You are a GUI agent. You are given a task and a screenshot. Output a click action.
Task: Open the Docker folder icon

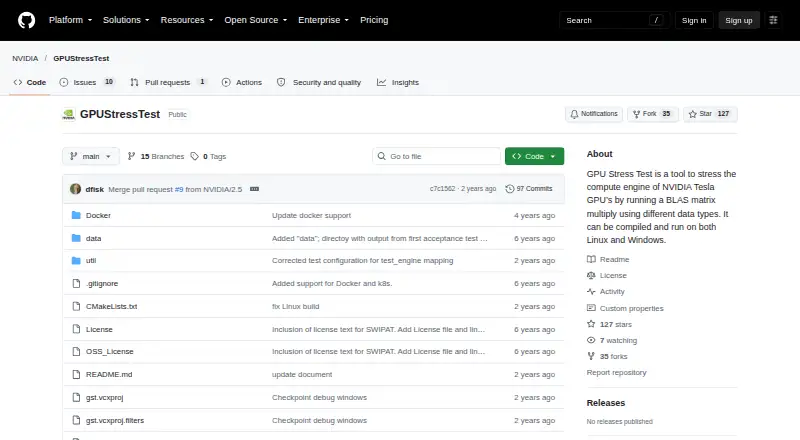76,215
